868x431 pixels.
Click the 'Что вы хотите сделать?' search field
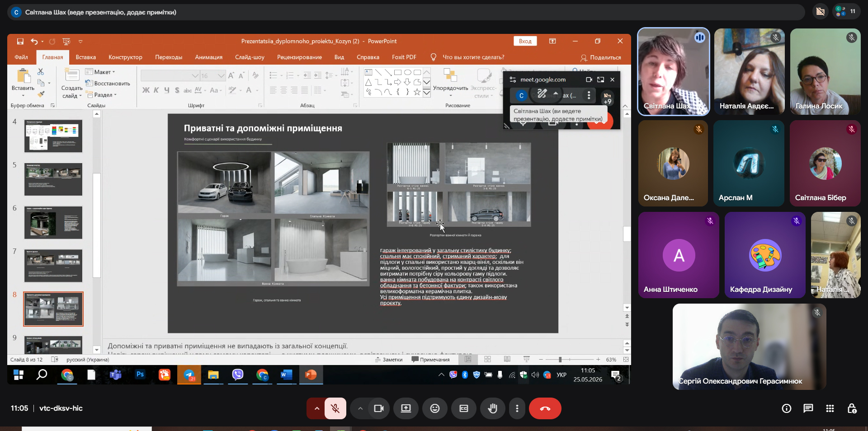pyautogui.click(x=473, y=57)
